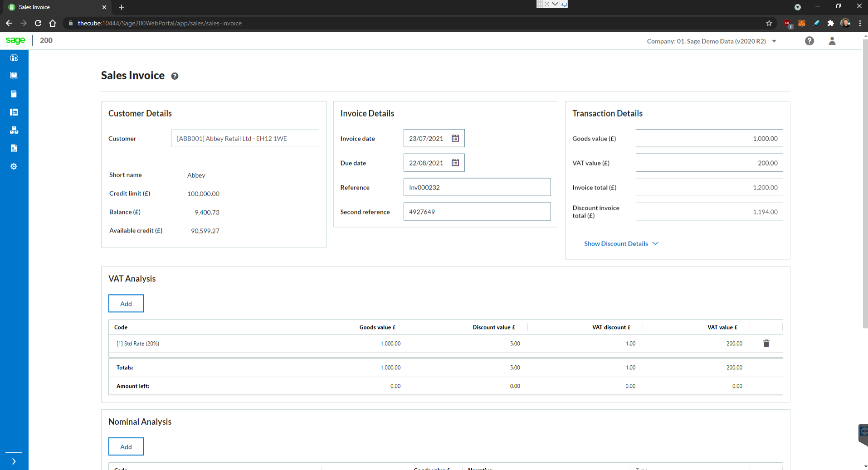Screen dimensions: 868x470
Task: Open the user profile icon
Action: (x=832, y=41)
